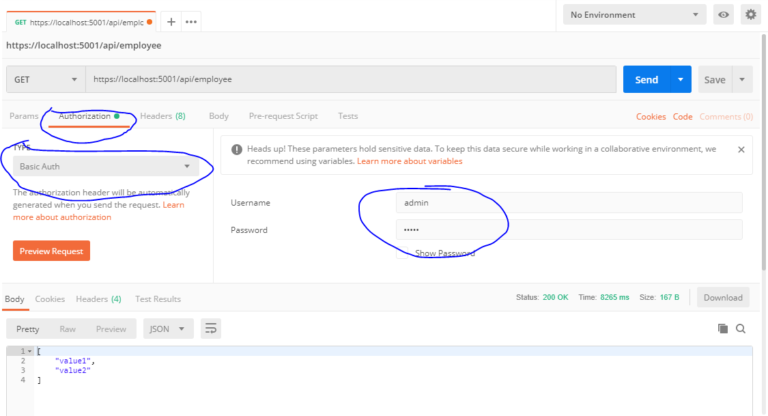Select the Raw response view

(67, 328)
